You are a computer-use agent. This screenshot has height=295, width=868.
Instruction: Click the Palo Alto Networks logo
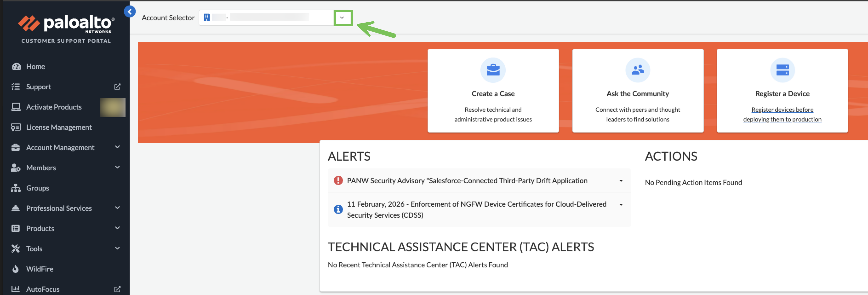[66, 24]
